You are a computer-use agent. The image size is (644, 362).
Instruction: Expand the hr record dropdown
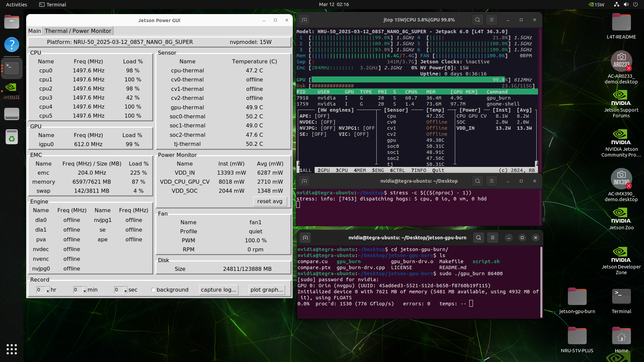coord(48,290)
